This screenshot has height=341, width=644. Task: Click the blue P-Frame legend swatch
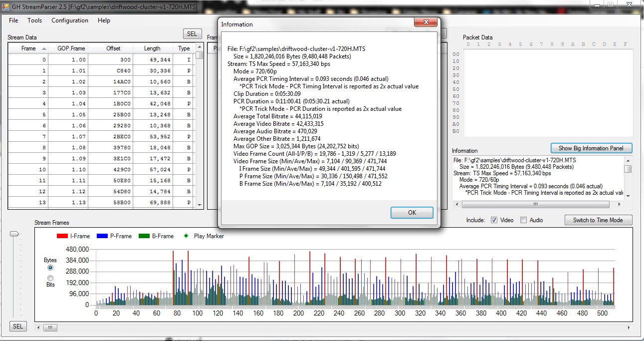(103, 236)
